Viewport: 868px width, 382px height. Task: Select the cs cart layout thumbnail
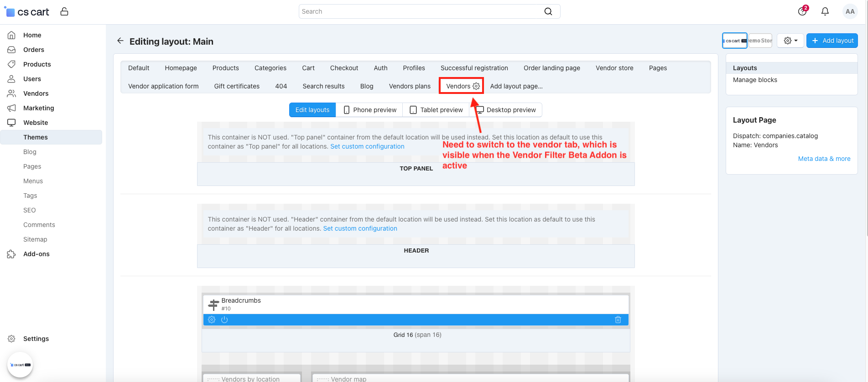[x=735, y=41]
